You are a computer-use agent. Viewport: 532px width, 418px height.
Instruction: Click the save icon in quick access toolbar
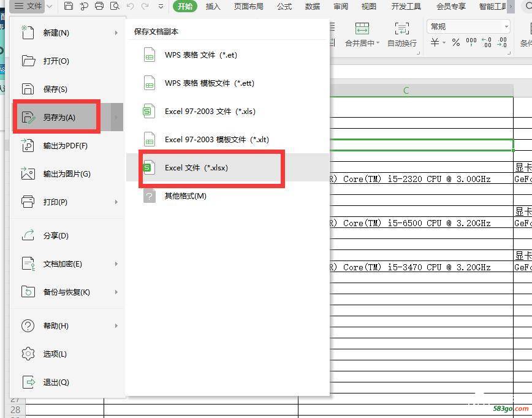click(69, 6)
